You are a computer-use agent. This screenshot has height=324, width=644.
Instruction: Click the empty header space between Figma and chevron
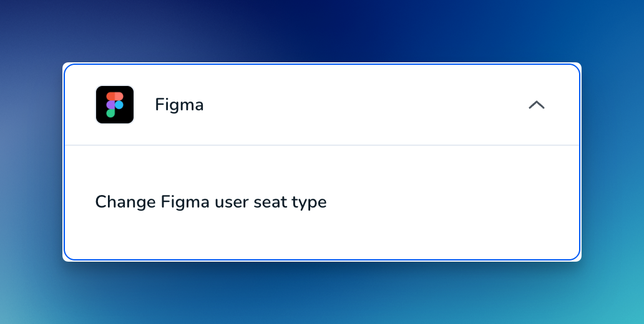click(366, 105)
